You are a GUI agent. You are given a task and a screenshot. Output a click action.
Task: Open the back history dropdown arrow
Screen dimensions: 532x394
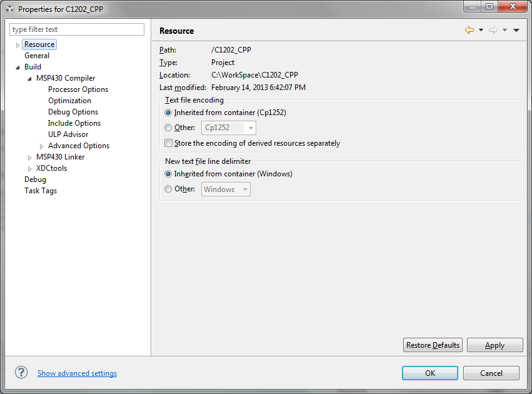coord(481,30)
